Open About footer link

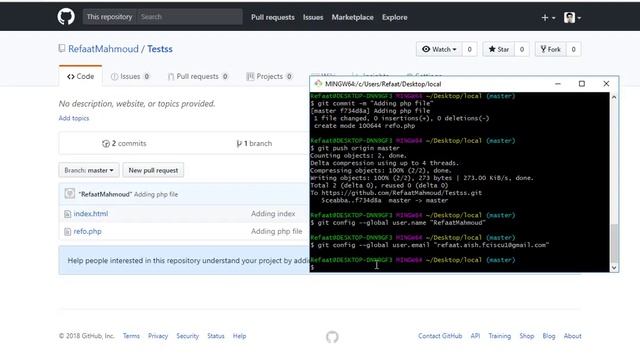pos(573,336)
